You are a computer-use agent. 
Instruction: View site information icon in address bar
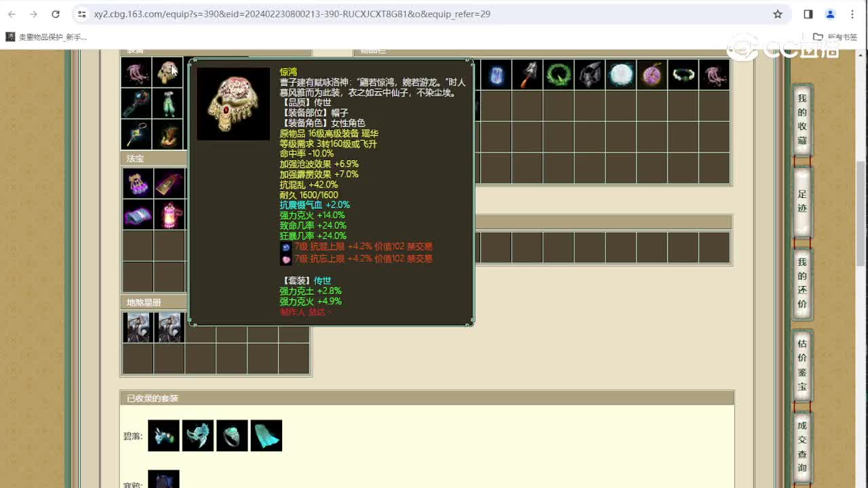pyautogui.click(x=81, y=14)
